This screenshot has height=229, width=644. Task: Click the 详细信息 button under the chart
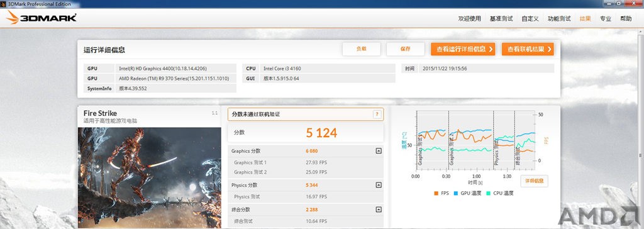tap(534, 181)
